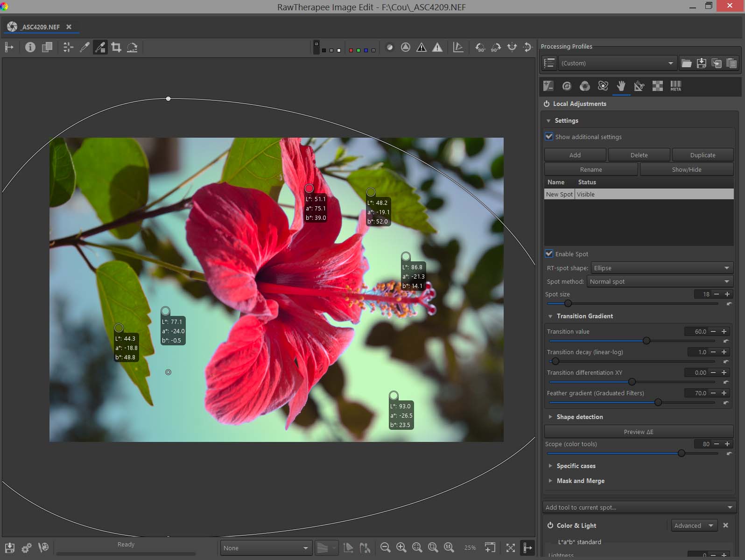
Task: Open the Spot method dropdown
Action: [x=660, y=281]
